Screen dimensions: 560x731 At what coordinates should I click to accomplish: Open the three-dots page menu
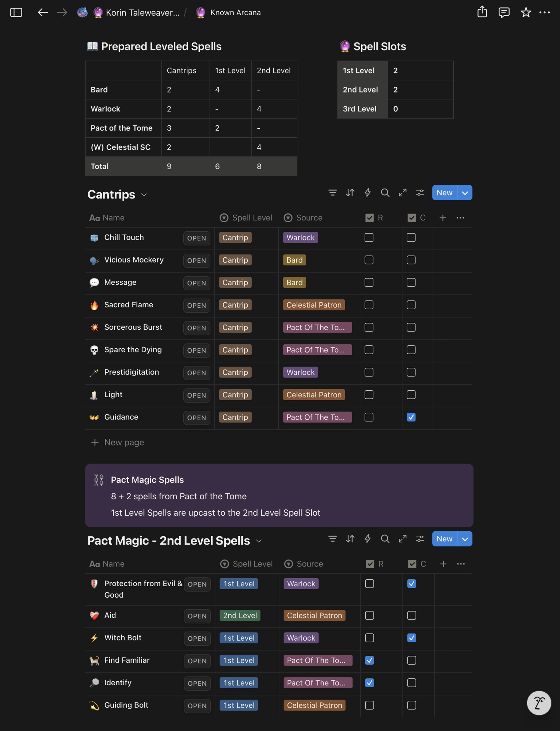(545, 12)
